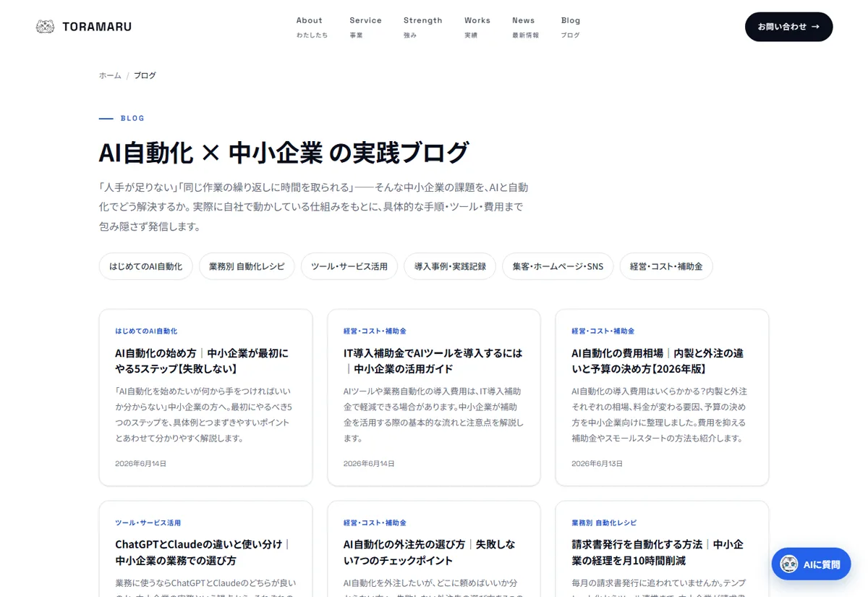
Task: Click the date 2026年6月14日 on IT導入補助金 card
Action: click(369, 463)
